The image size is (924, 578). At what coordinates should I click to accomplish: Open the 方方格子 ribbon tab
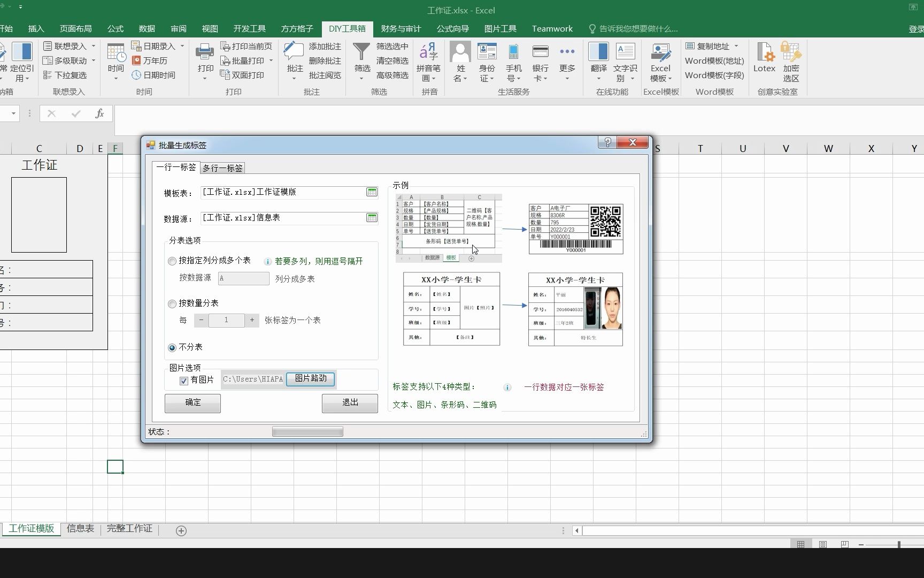pyautogui.click(x=297, y=29)
